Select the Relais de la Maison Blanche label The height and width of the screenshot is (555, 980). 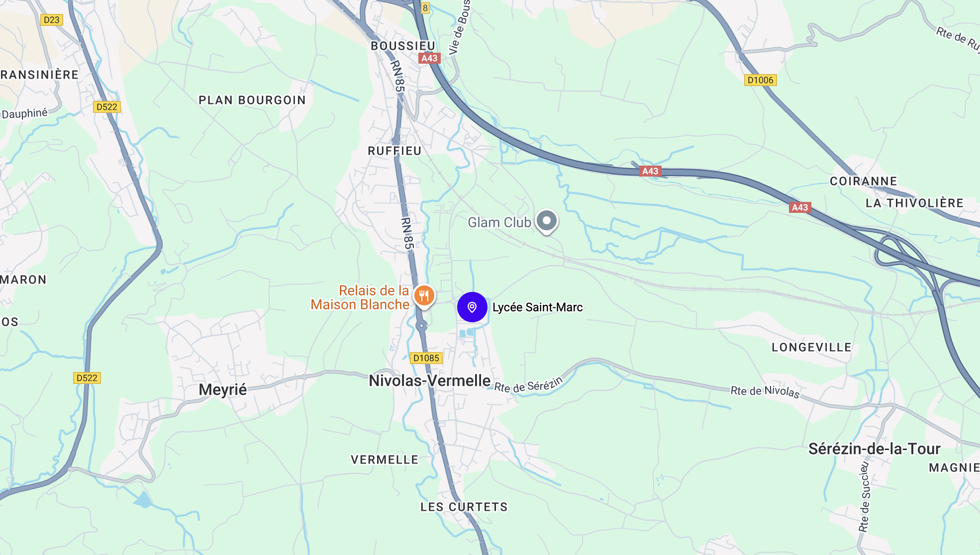pos(360,297)
